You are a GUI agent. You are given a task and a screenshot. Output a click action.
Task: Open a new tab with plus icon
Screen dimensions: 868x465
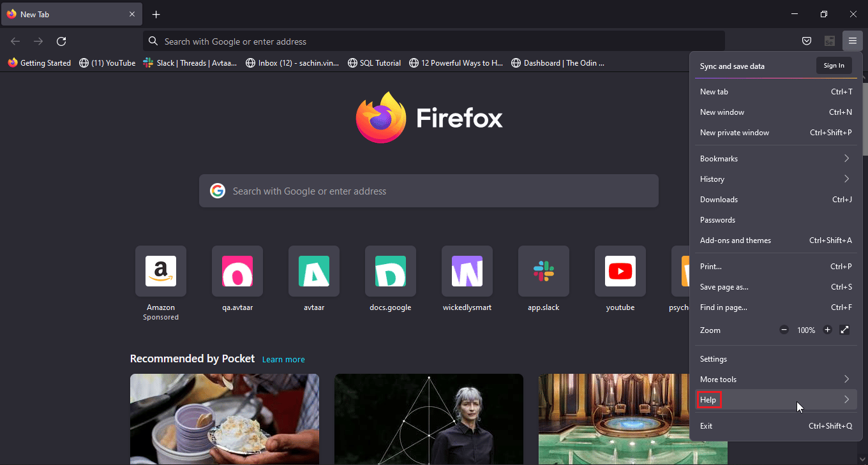(x=156, y=14)
